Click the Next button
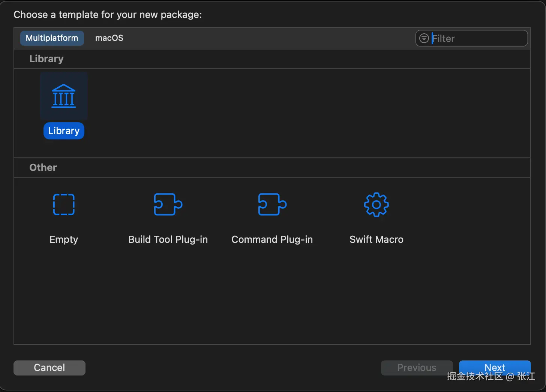 (x=495, y=367)
